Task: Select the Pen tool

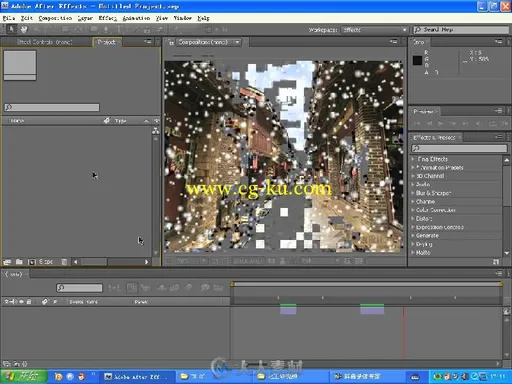Action: coord(106,29)
